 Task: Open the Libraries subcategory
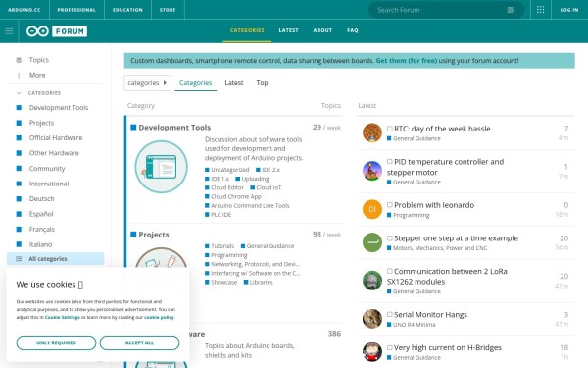(x=262, y=283)
